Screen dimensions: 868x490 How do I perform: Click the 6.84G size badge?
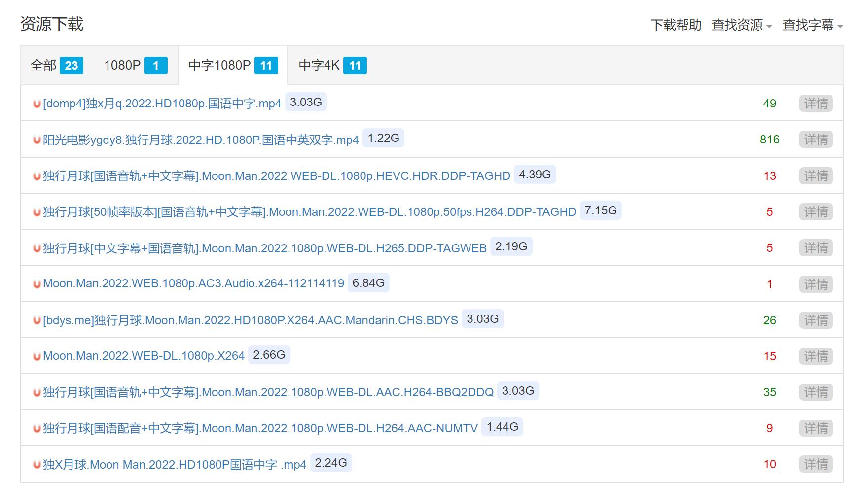[x=368, y=283]
